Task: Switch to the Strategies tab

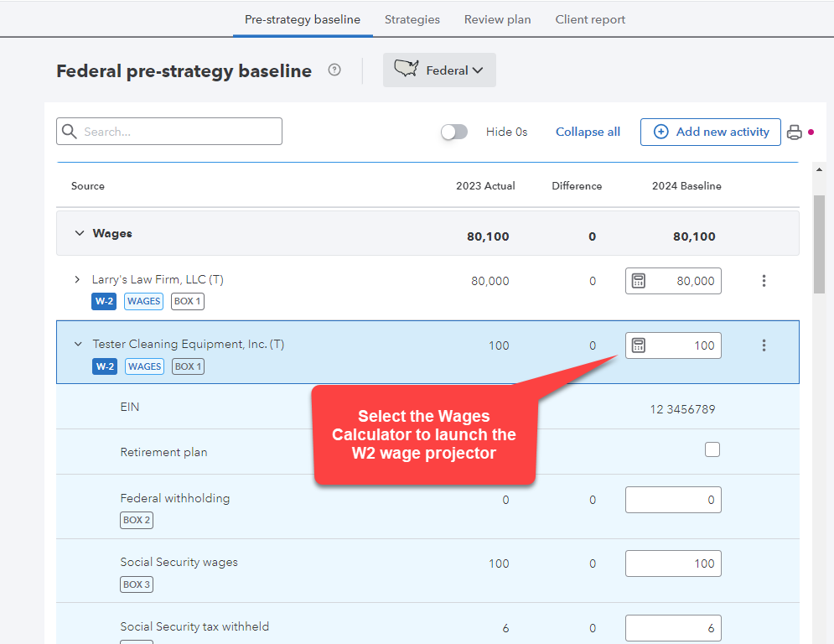Action: tap(412, 19)
